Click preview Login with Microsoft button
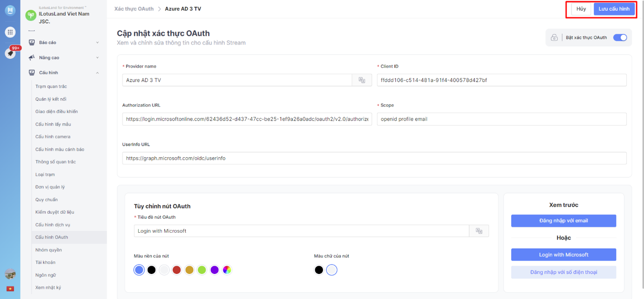 [564, 254]
